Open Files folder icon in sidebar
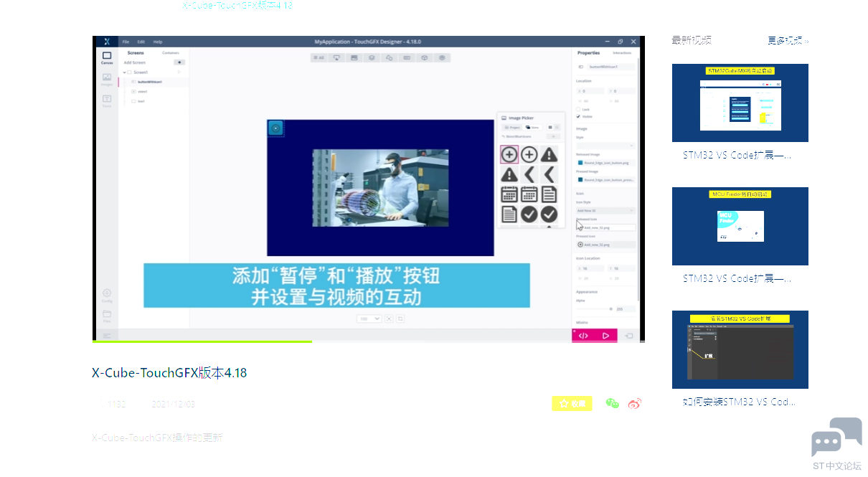The height and width of the screenshot is (477, 868). coord(107,314)
